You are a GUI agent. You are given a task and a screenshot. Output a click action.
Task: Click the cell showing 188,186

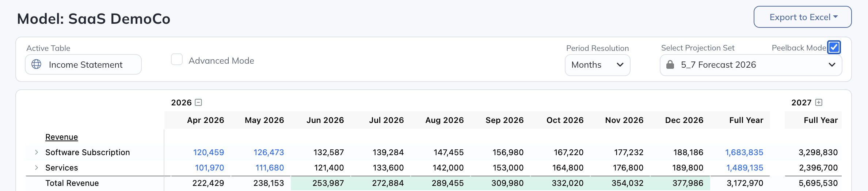tap(688, 152)
